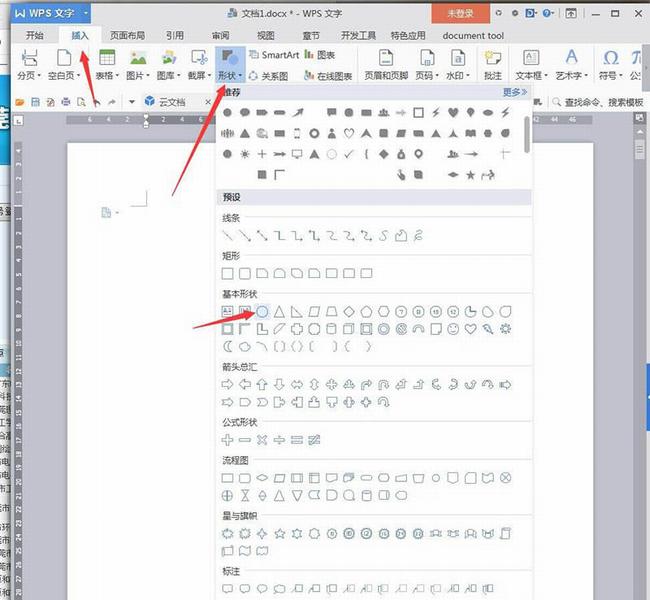This screenshot has height=600, width=650.
Task: Open the 水印 watermark dropdown
Action: tap(458, 65)
